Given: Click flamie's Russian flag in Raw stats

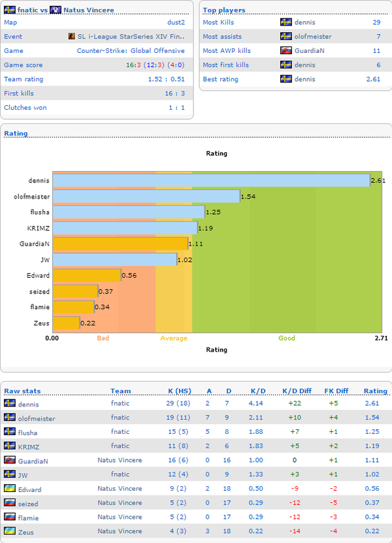Looking at the screenshot, I should (x=10, y=516).
